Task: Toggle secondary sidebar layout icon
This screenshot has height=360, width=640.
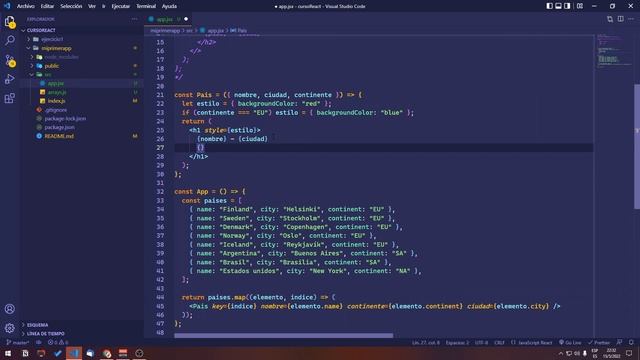Action: click(x=567, y=6)
